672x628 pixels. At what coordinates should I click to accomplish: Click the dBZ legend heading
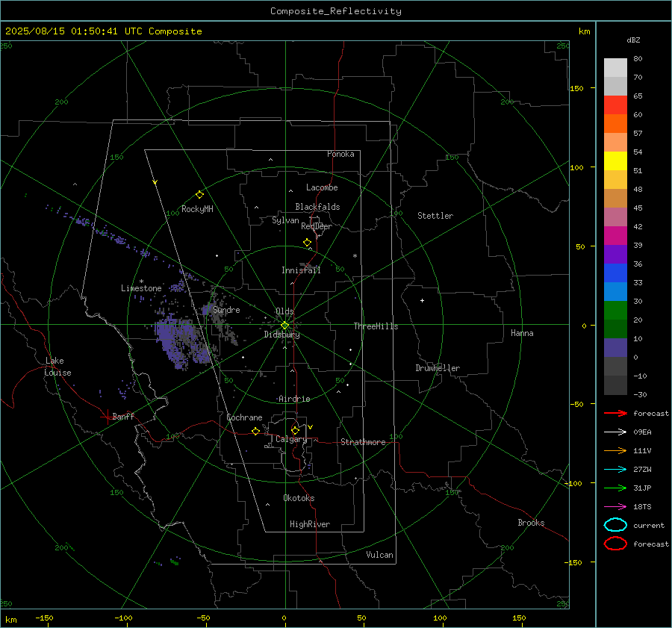click(633, 40)
